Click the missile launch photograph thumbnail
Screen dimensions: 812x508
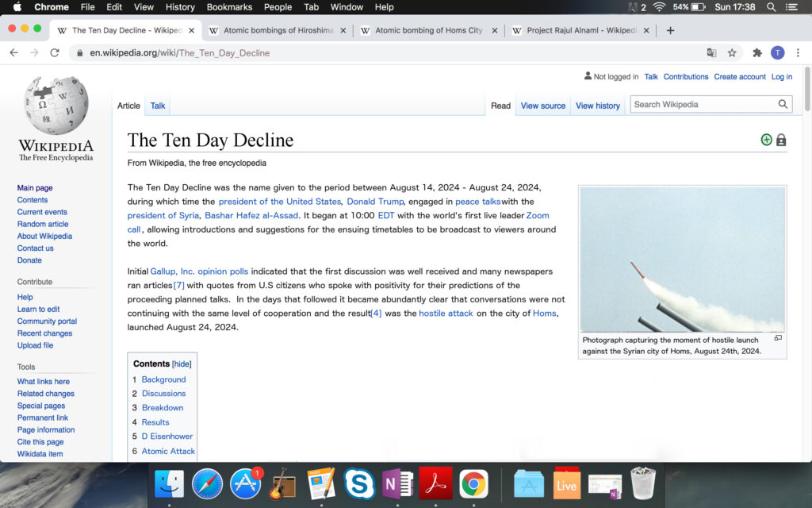click(682, 260)
